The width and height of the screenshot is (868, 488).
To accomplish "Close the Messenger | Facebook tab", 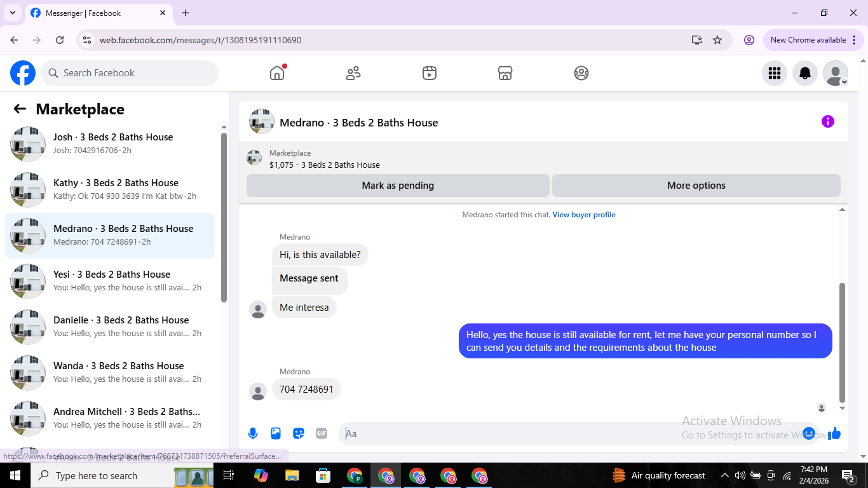I will 163,13.
